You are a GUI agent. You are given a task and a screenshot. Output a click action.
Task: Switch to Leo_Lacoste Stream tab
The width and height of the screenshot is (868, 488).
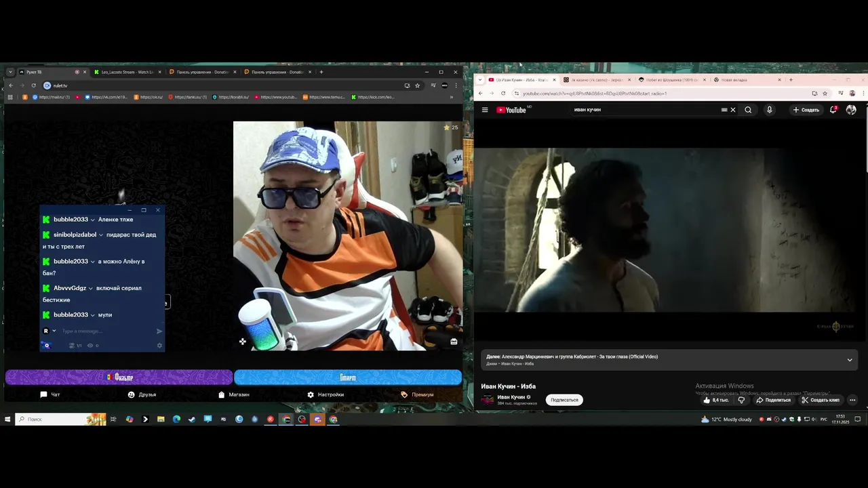coord(127,72)
